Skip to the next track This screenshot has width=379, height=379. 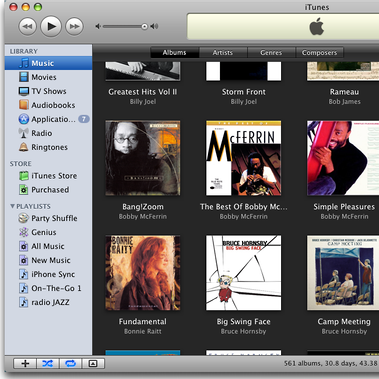click(74, 26)
